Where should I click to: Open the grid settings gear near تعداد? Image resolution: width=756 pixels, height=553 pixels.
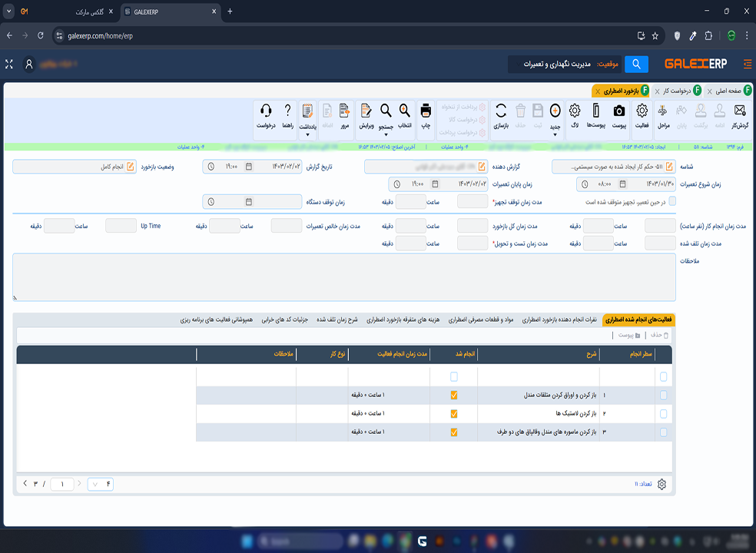tap(661, 484)
